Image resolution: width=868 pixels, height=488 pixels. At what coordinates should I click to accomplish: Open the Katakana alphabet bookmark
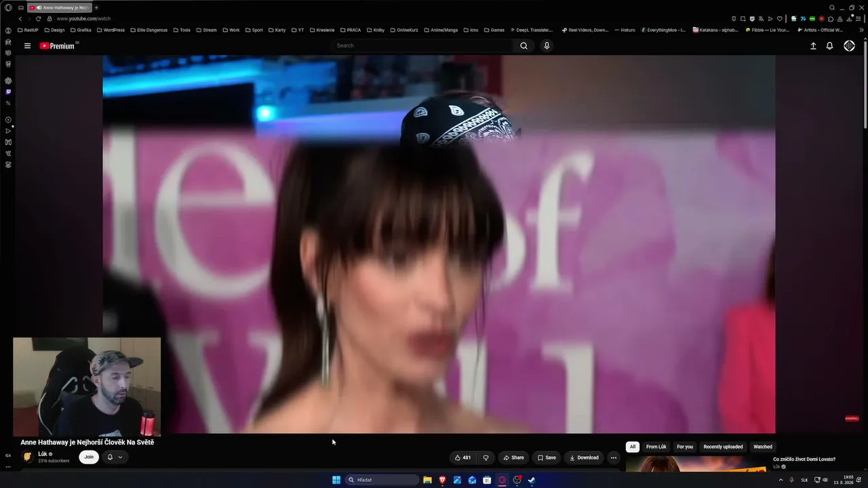pyautogui.click(x=715, y=30)
